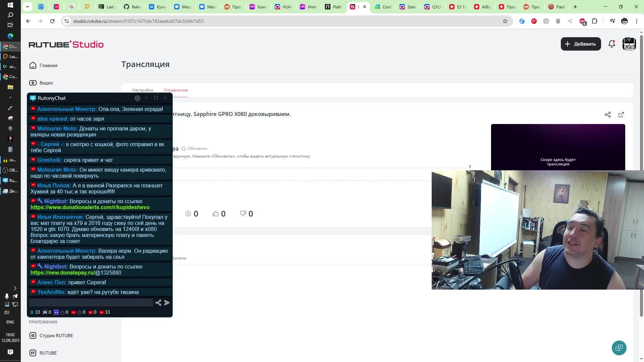This screenshot has width=644, height=362.
Task: Open RutonyChat settings gear
Action: coord(137,98)
